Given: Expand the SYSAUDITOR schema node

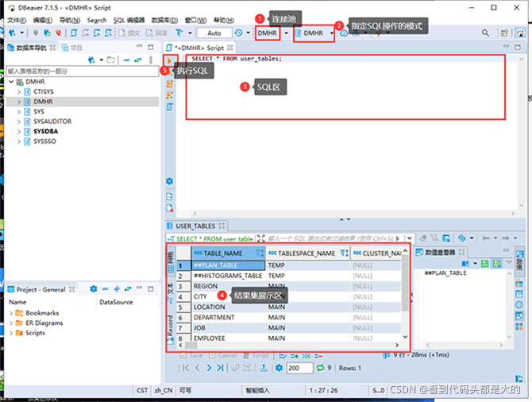Looking at the screenshot, I should (x=19, y=122).
